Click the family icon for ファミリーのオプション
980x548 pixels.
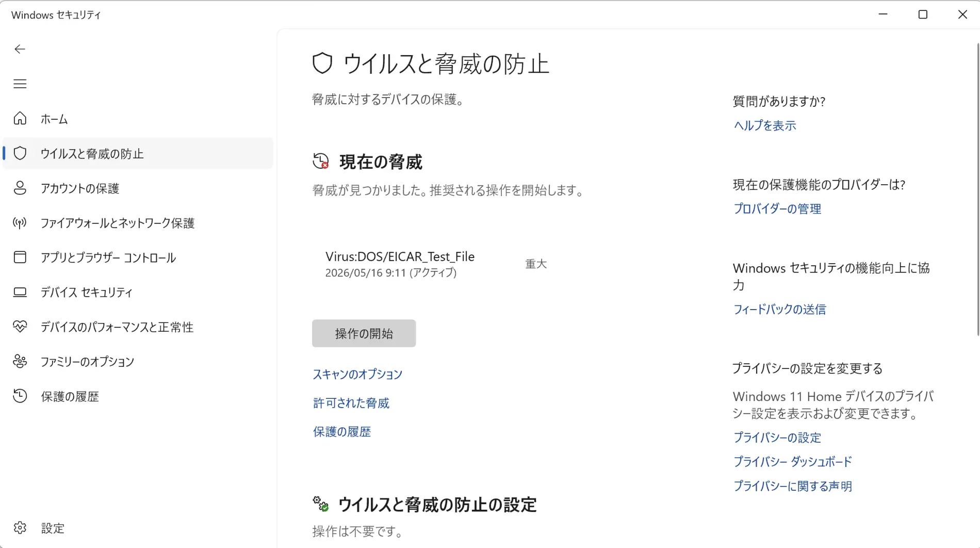click(x=20, y=361)
